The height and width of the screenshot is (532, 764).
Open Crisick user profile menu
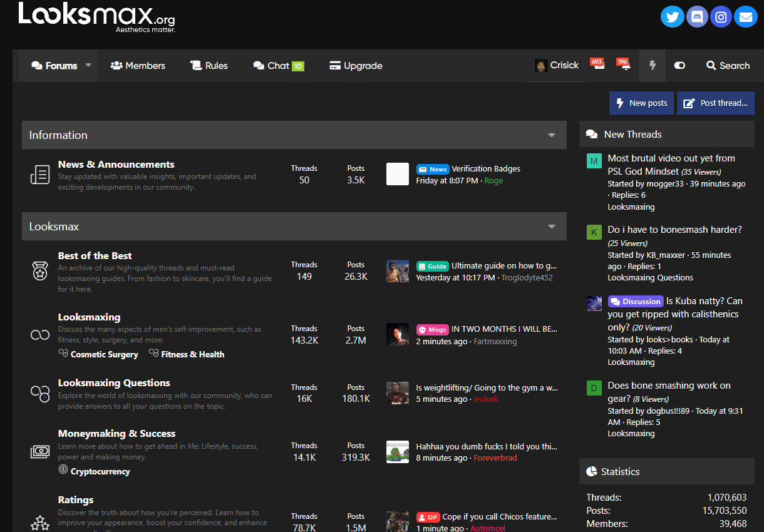pyautogui.click(x=557, y=65)
